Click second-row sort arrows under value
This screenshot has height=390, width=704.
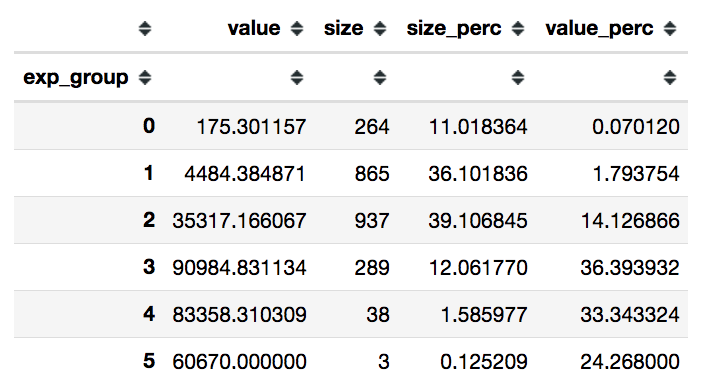point(296,78)
